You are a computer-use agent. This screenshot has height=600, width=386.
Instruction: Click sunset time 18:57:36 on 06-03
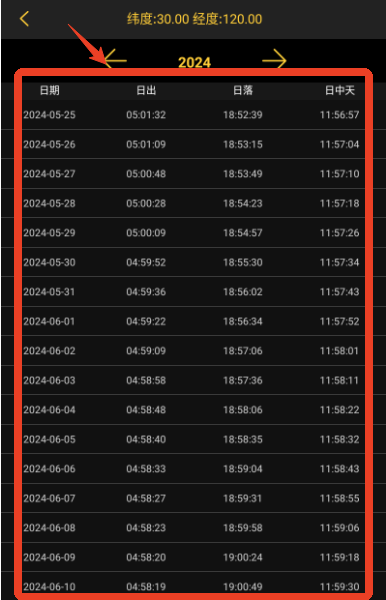[x=243, y=380]
